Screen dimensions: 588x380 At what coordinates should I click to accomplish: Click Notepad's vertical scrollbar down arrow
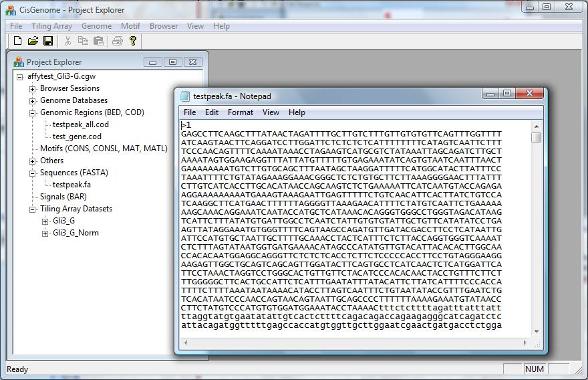click(x=537, y=331)
